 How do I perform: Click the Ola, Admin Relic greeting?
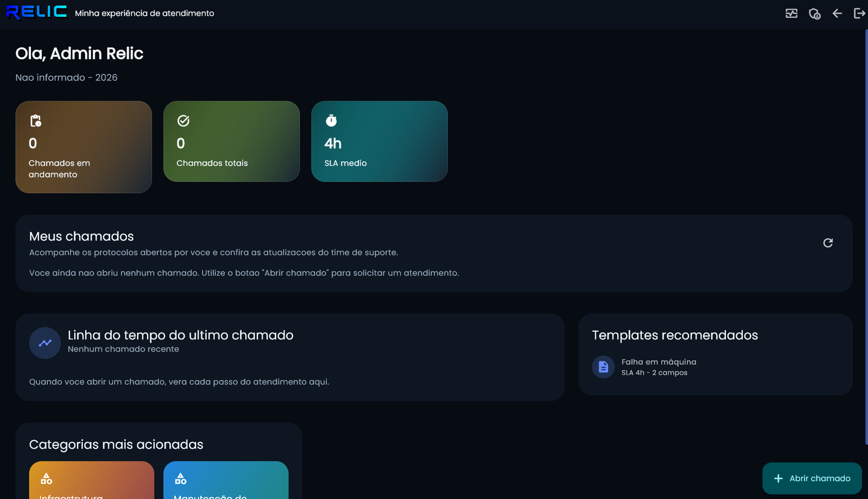click(79, 53)
